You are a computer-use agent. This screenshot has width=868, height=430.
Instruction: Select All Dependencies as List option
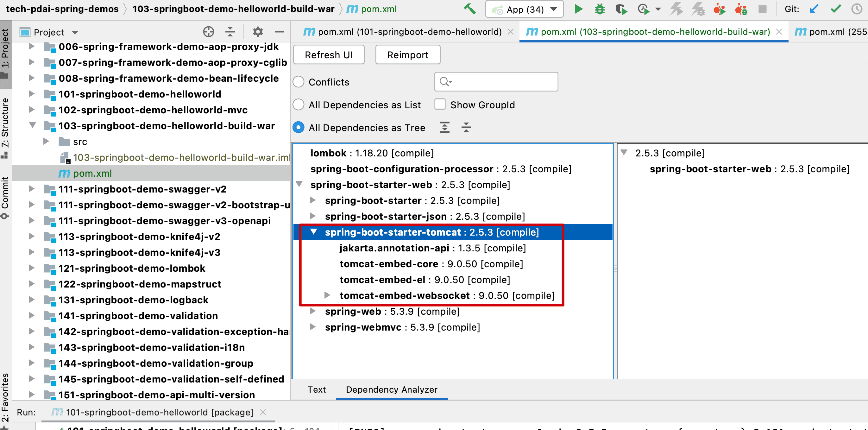click(299, 105)
